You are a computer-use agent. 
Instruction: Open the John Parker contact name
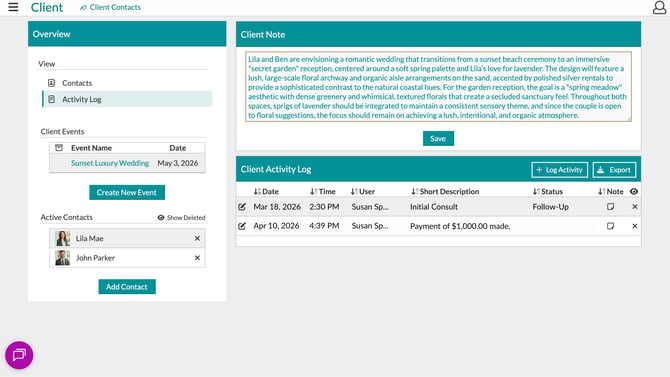pos(95,257)
